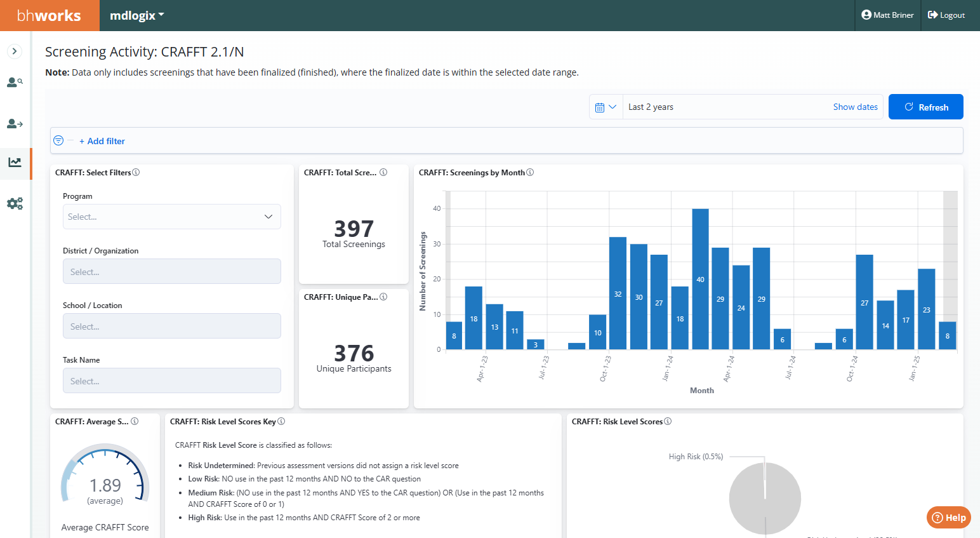
Task: Show info for CRAFFT Average Score panel
Action: [x=135, y=421]
